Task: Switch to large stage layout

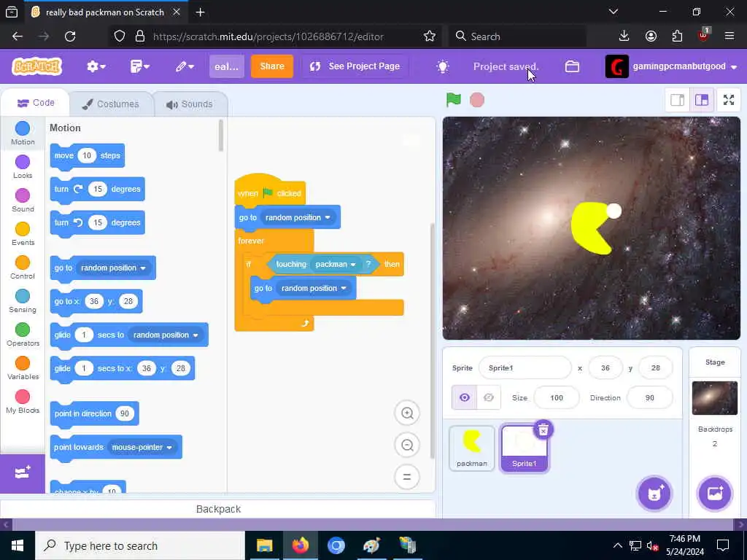Action: click(702, 100)
